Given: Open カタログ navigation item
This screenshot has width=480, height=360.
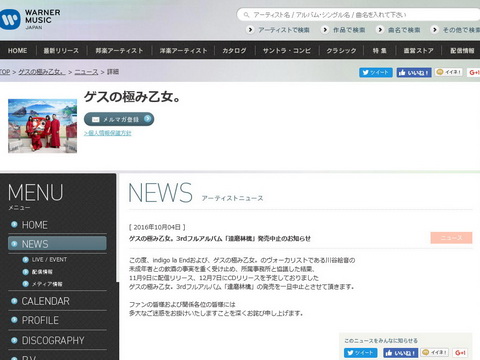Looking at the screenshot, I should pyautogui.click(x=234, y=51).
